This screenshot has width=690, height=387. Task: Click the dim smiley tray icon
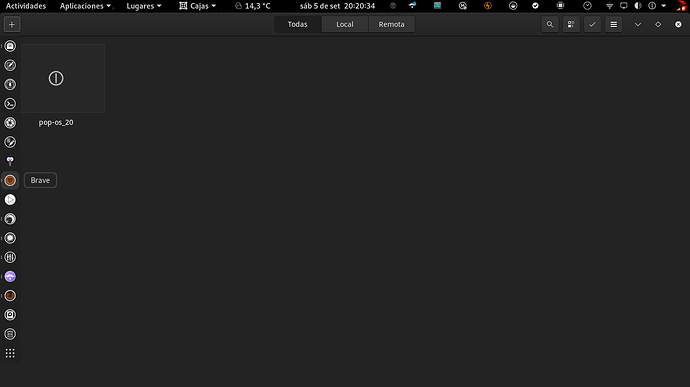[393, 6]
